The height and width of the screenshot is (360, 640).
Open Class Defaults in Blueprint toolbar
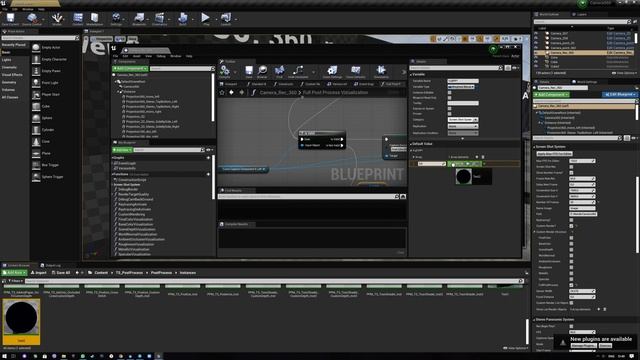tap(356, 71)
